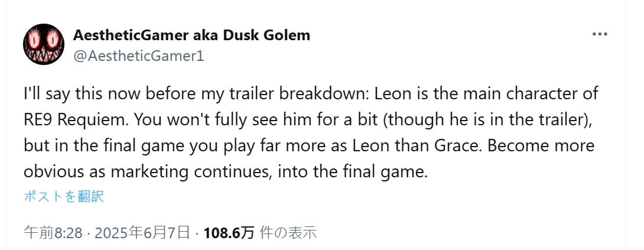Screen dimensions: 644x250
Task: Click the 件の表示 views label
Action: 288,232
